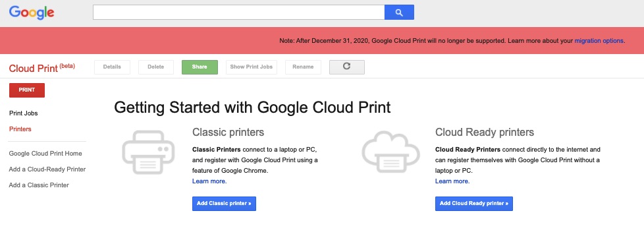This screenshot has height=242, width=644.
Task: Click the classic printer illustration
Action: point(148,152)
